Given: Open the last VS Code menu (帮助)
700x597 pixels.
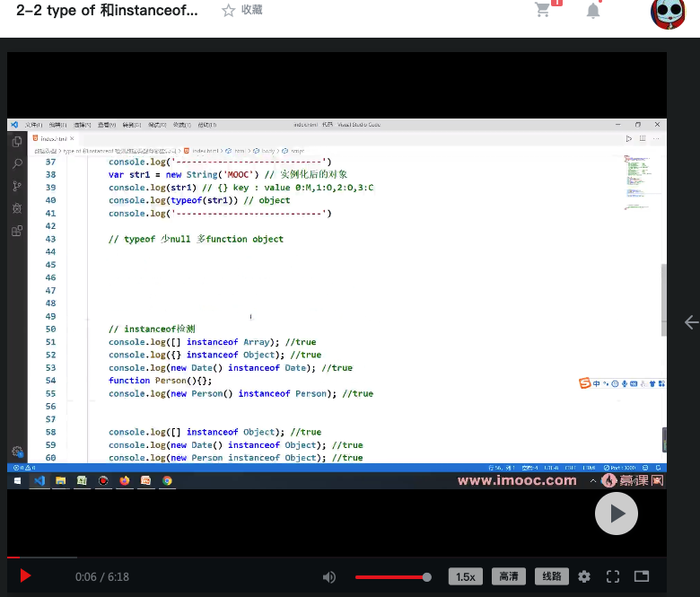Looking at the screenshot, I should click(206, 125).
